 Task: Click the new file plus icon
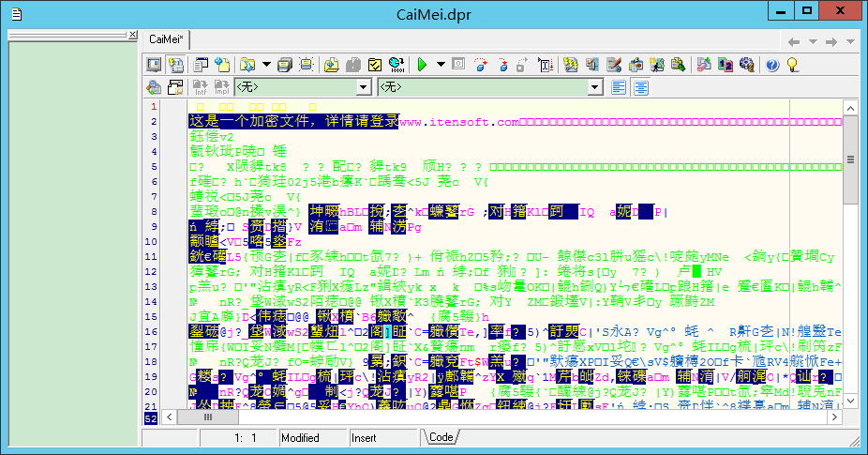click(x=222, y=65)
